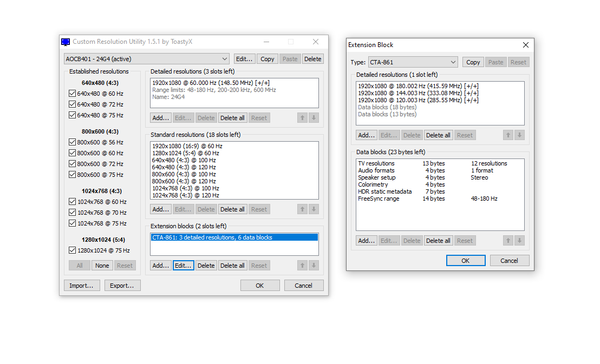600x364 pixels.
Task: Select 640x480 (4:3) @ 120 Hz entry
Action: [x=234, y=167]
